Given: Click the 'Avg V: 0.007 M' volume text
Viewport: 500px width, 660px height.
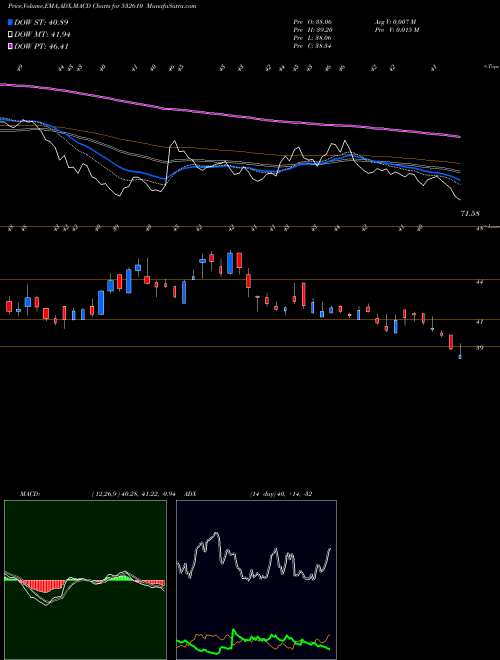Looking at the screenshot, I should 395,22.
